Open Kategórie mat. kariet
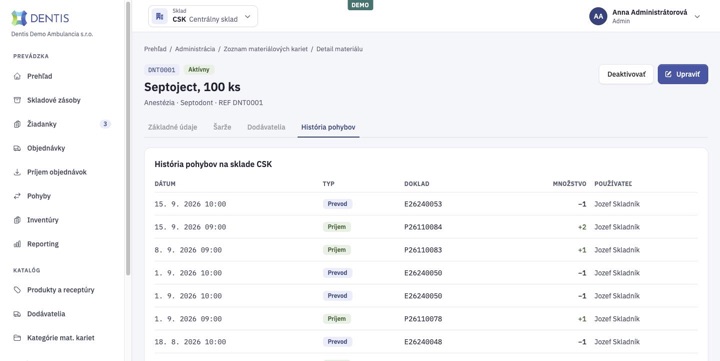 click(x=62, y=338)
